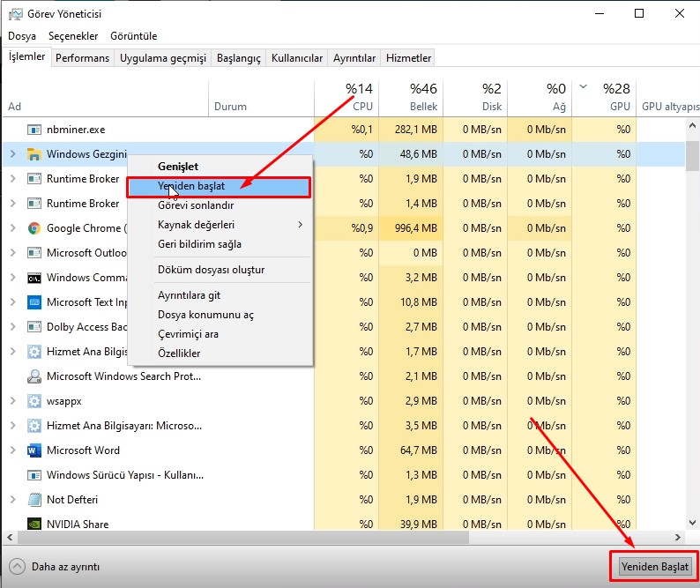Click the Not Defteri notepad icon

[x=34, y=500]
